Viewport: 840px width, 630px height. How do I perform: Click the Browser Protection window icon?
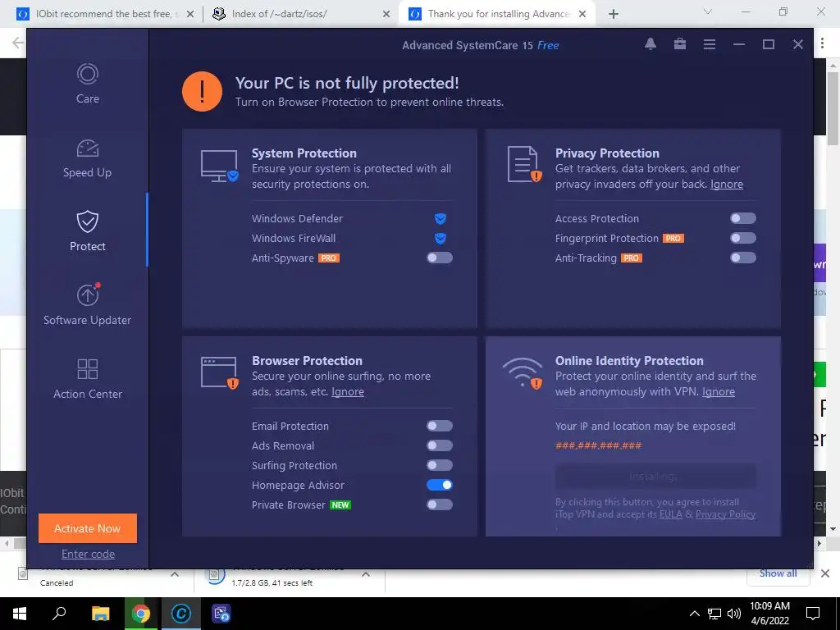pos(219,373)
